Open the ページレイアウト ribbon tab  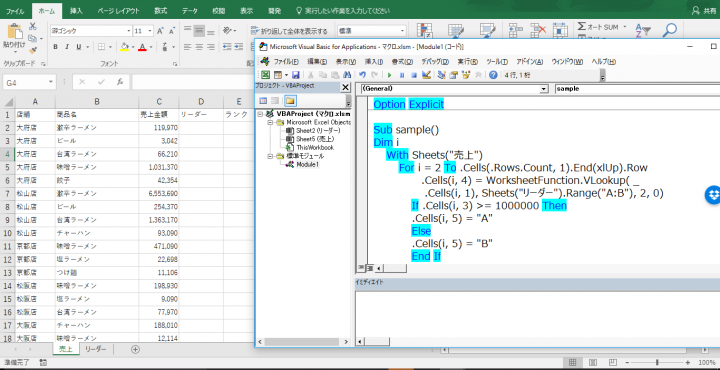click(x=118, y=11)
